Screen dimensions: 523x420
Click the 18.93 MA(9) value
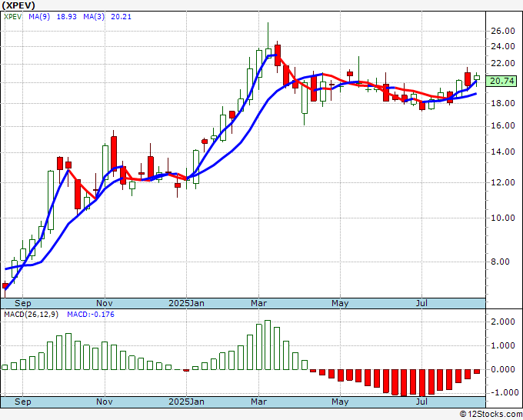point(67,17)
